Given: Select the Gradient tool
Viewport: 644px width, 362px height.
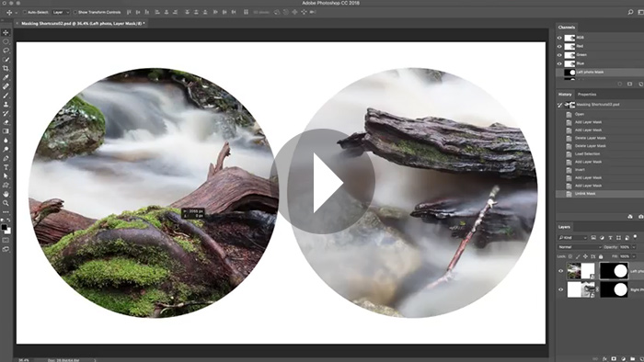Looking at the screenshot, I should pos(6,131).
